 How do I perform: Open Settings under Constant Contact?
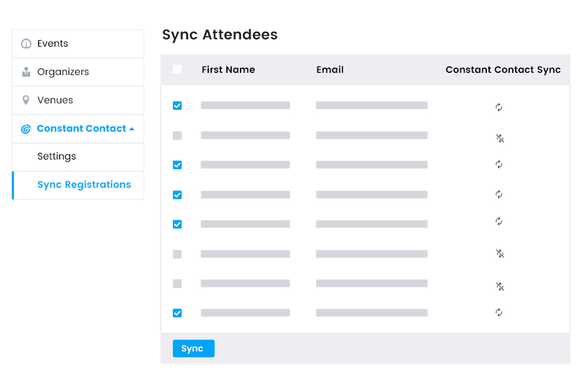[56, 156]
